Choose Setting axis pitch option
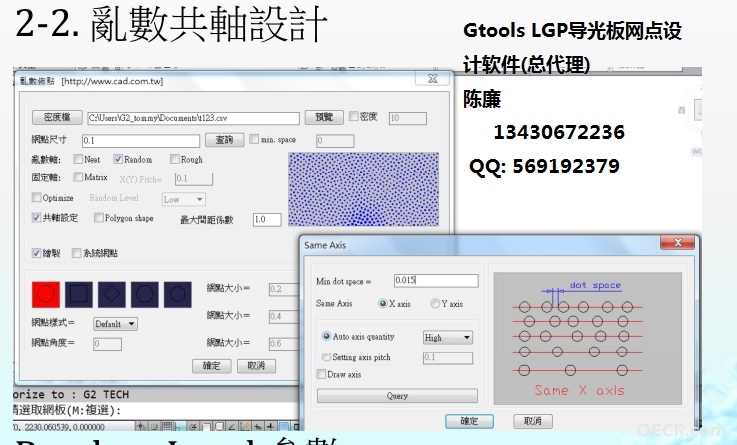Screen dimensions: 737x445 [x=326, y=357]
